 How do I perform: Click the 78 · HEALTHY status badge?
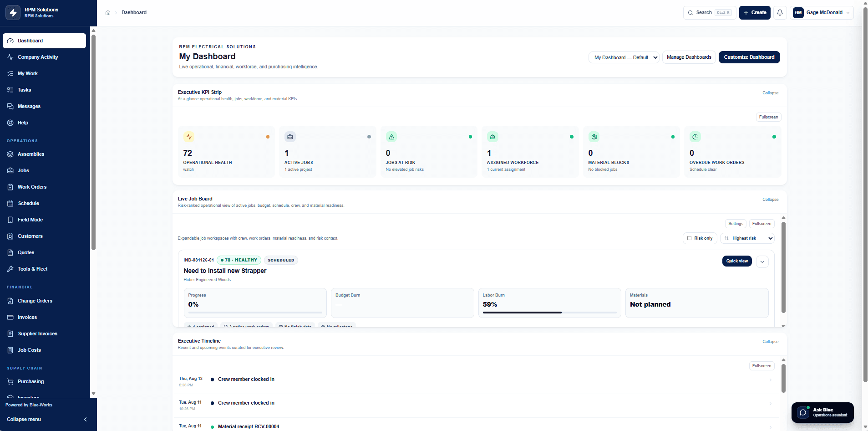[x=239, y=260]
